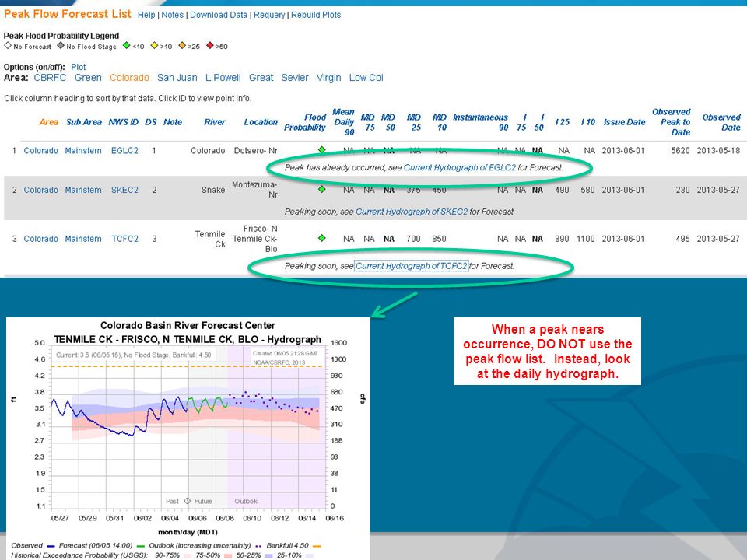Click the orange >25 legend diamond
Viewport: 747px width, 560px height.
[182, 46]
